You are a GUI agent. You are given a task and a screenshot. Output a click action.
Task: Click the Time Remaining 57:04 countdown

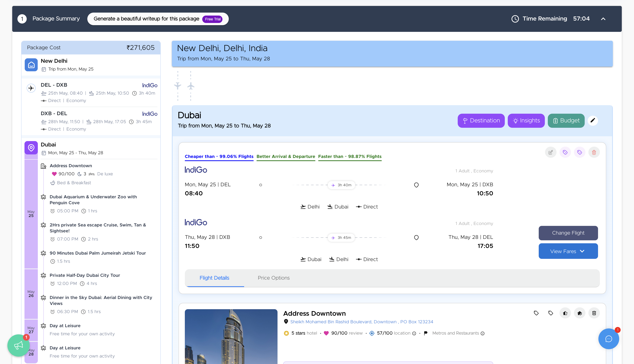point(581,19)
